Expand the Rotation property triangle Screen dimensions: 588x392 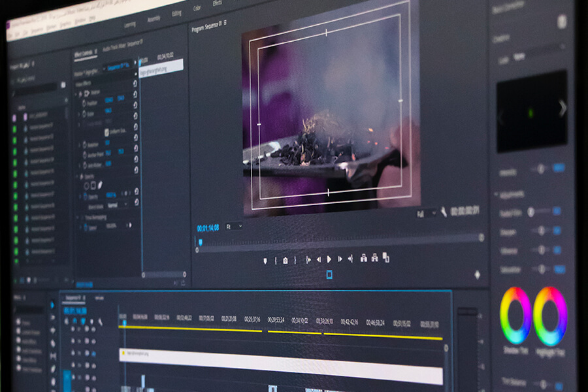point(80,145)
